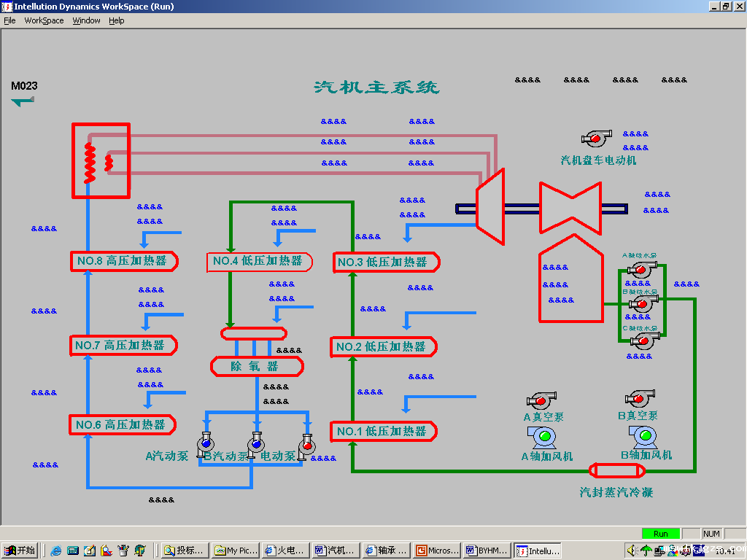Click the B轴加风机 fan icon

(x=643, y=436)
